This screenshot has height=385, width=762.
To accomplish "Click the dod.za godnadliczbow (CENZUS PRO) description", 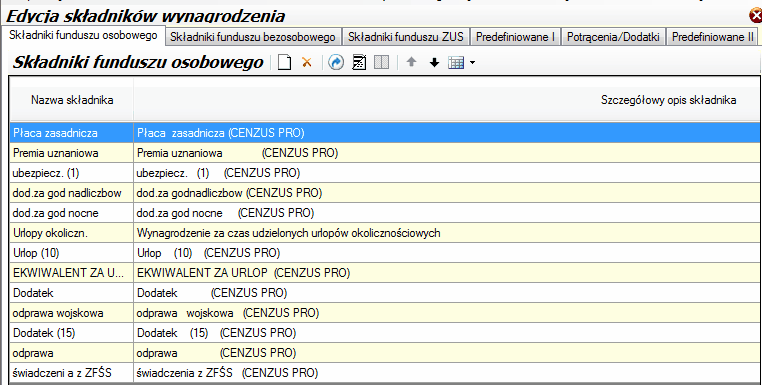I will coord(447,193).
